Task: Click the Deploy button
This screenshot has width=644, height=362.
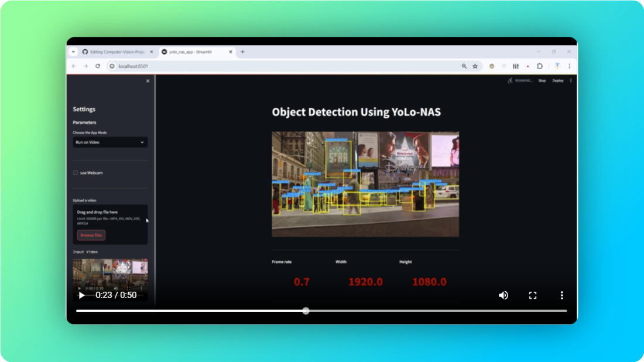Action: [558, 80]
